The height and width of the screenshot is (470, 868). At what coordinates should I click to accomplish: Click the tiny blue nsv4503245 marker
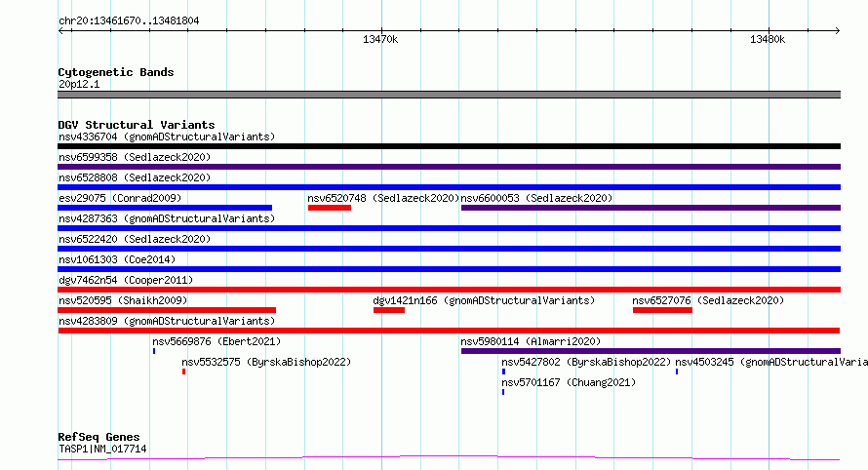click(677, 372)
